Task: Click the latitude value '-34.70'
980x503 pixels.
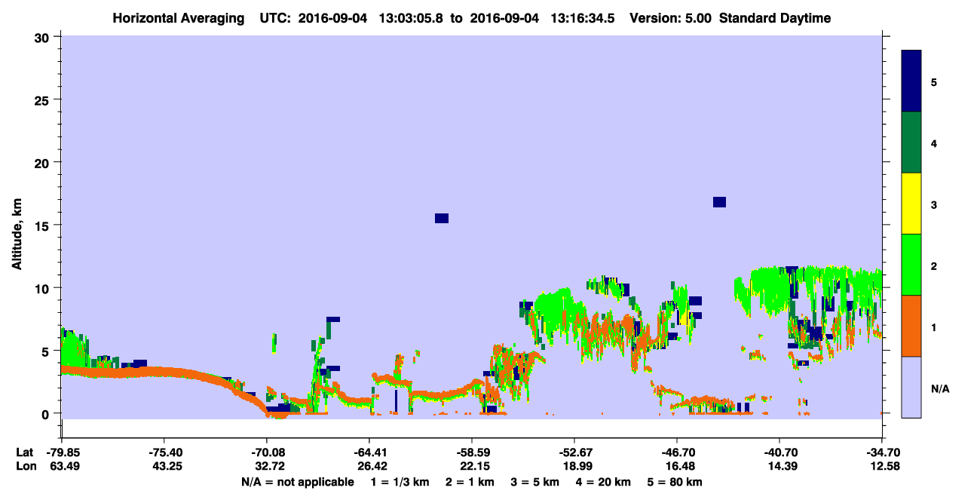Action: coord(881,452)
